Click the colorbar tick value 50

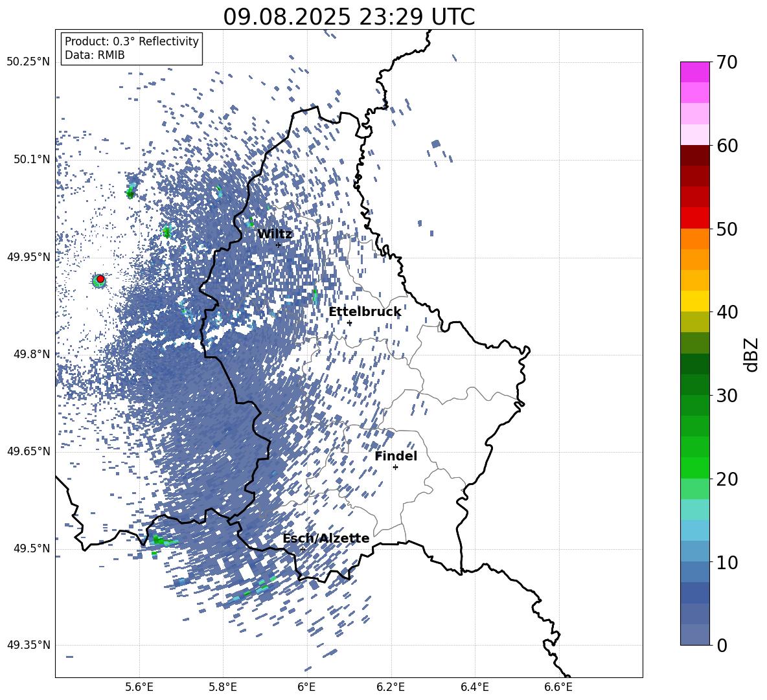point(727,229)
